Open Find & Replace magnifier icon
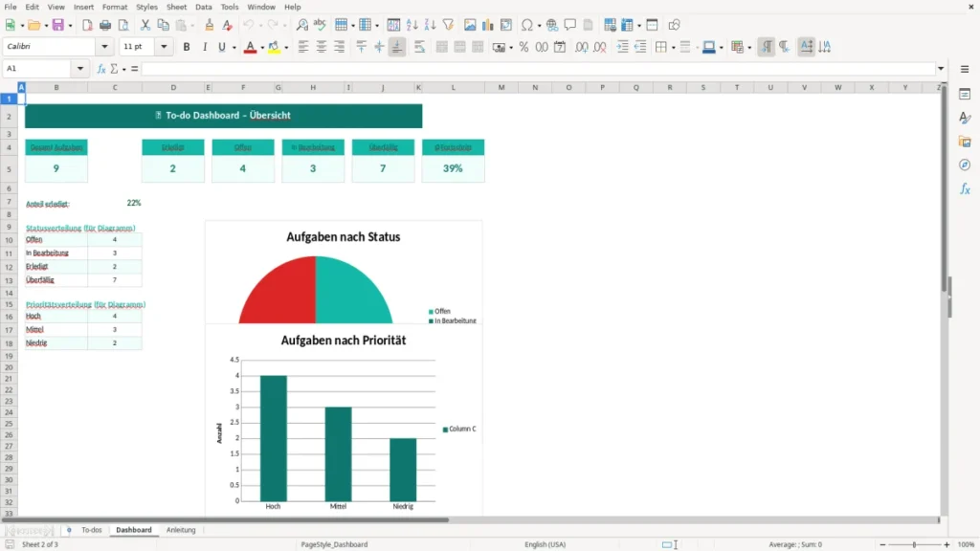The image size is (980, 551). pyautogui.click(x=301, y=25)
